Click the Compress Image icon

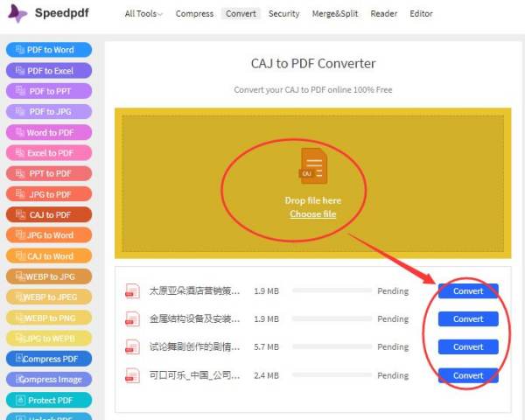click(x=19, y=379)
